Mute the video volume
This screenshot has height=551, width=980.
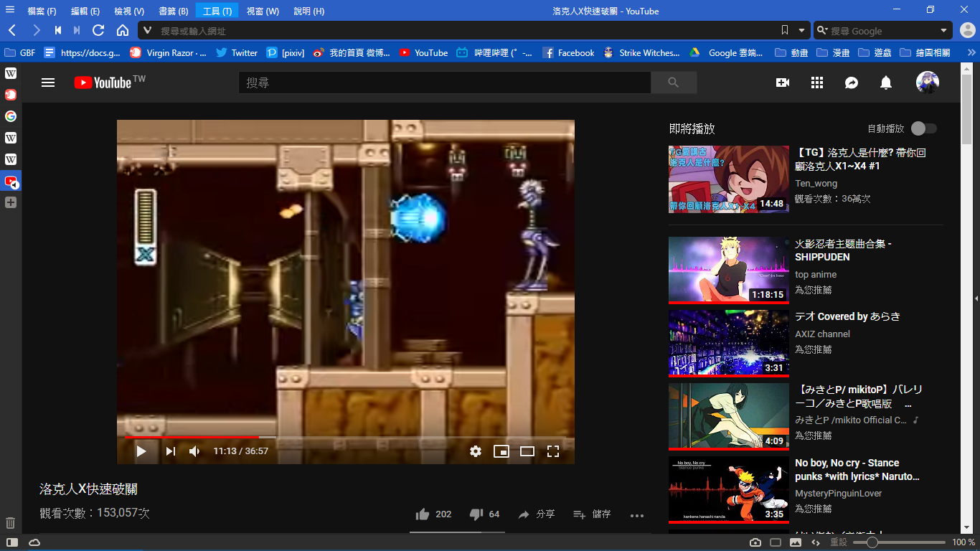click(x=194, y=451)
